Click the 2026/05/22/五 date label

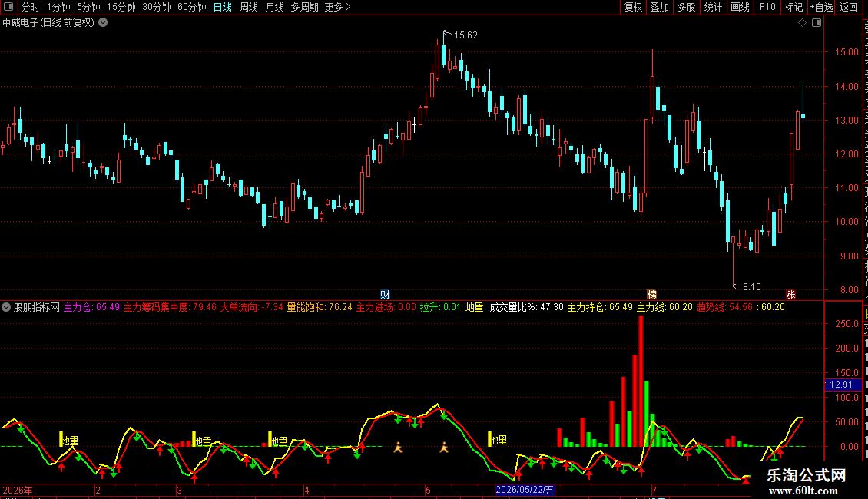click(525, 490)
